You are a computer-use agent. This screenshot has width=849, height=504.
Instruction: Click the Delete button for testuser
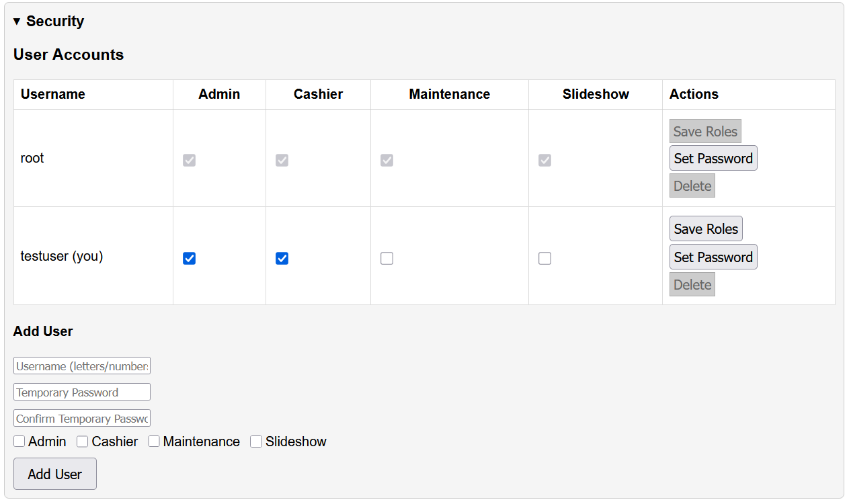[692, 284]
